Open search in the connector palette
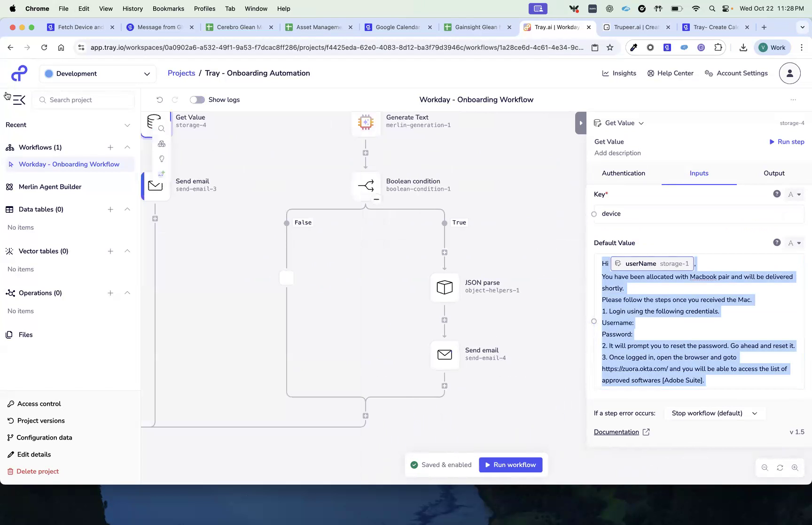Screen dimensions: 812x525 (162, 129)
